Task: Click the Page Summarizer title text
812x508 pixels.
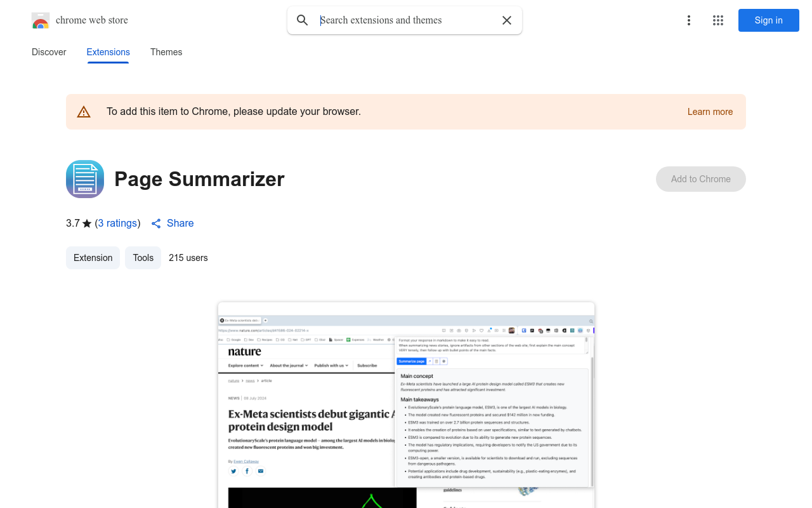Action: (199, 179)
